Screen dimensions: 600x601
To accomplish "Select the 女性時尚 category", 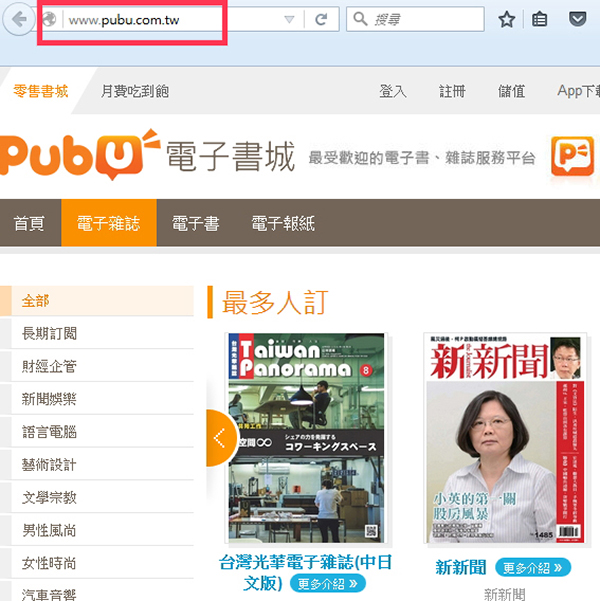I will pos(97,563).
